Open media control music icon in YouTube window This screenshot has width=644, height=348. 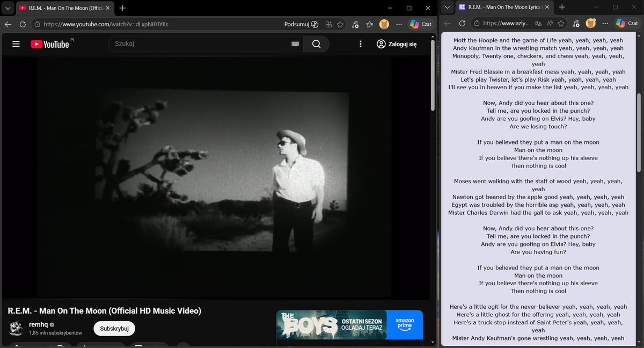355,24
